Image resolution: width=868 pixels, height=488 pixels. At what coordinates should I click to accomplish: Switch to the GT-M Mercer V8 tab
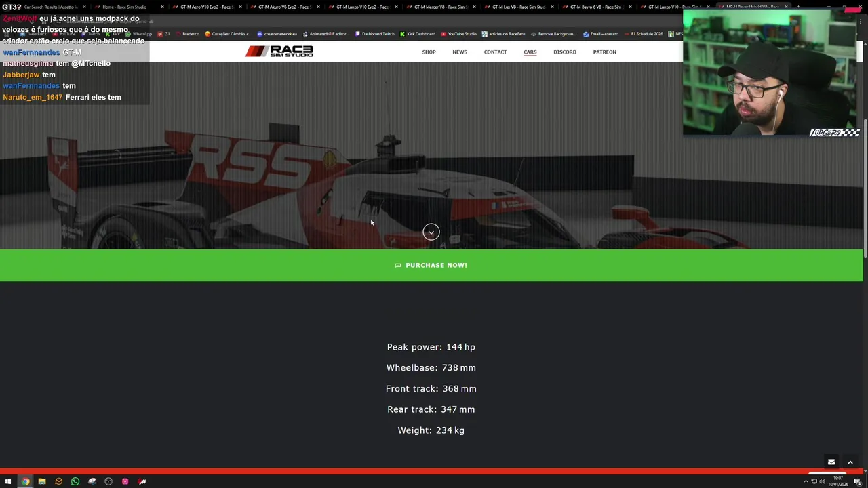[x=439, y=7]
